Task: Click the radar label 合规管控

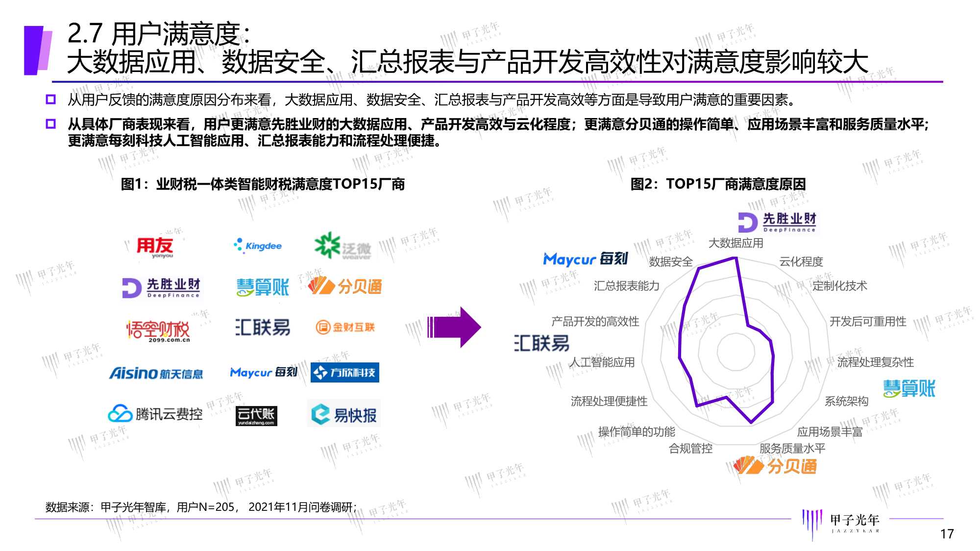Action: pyautogui.click(x=690, y=448)
